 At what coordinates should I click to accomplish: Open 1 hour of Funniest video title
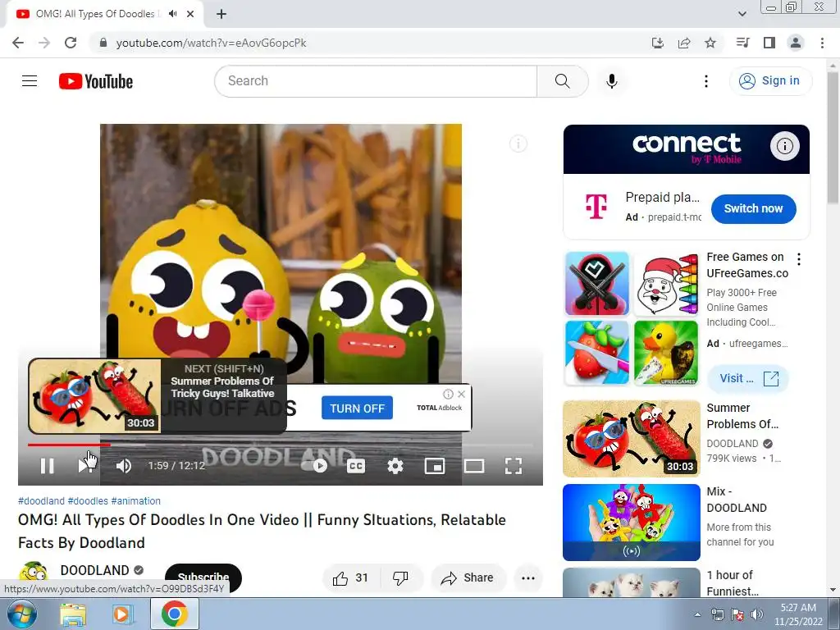click(x=733, y=583)
